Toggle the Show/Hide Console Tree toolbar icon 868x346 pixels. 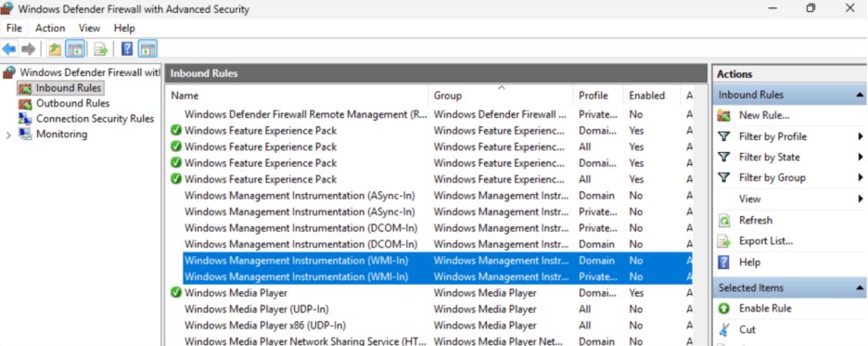75,49
